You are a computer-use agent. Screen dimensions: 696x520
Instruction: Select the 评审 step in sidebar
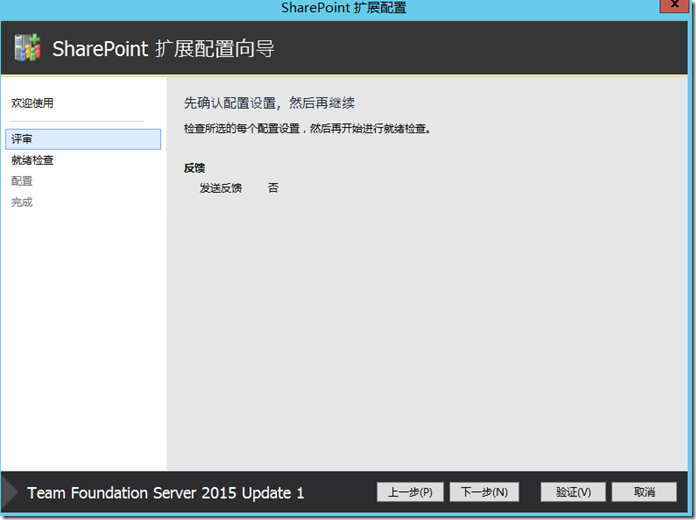pos(83,139)
